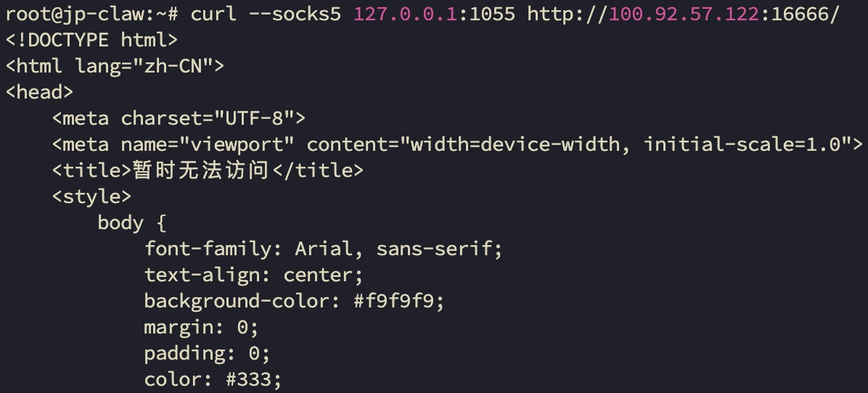Click the color: #333 declaration
This screenshot has width=868, height=393.
pyautogui.click(x=213, y=379)
